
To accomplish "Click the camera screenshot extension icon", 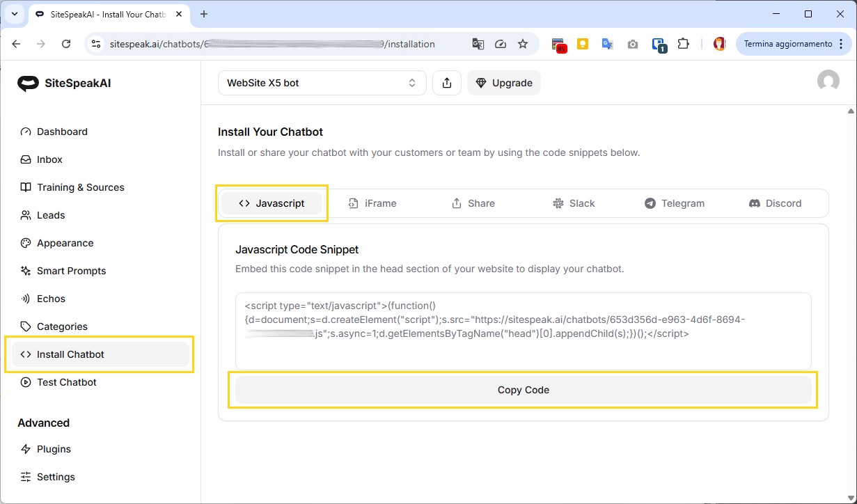I will [632, 44].
